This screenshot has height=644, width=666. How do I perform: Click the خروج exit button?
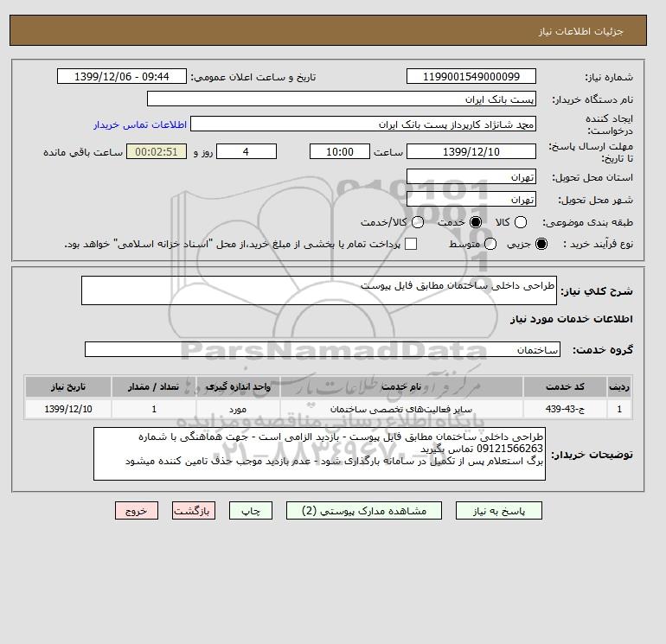137,510
